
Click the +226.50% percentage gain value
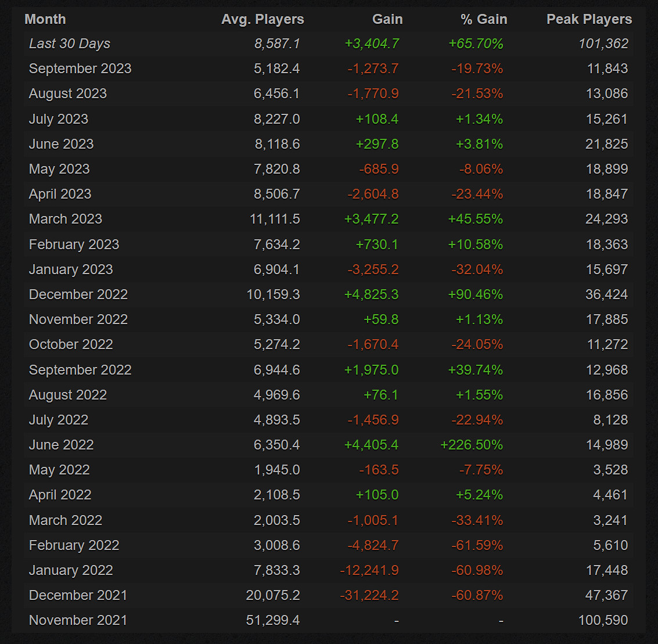point(472,445)
